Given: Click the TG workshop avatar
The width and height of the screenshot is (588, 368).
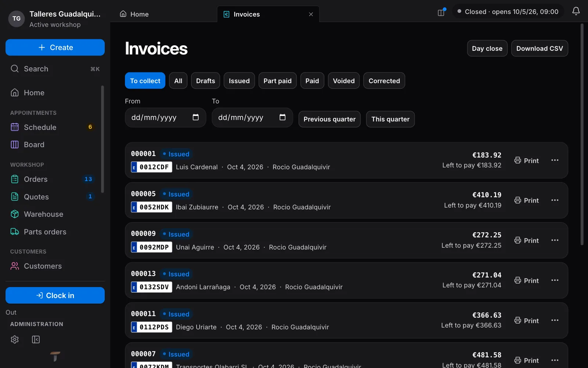Looking at the screenshot, I should [x=17, y=19].
